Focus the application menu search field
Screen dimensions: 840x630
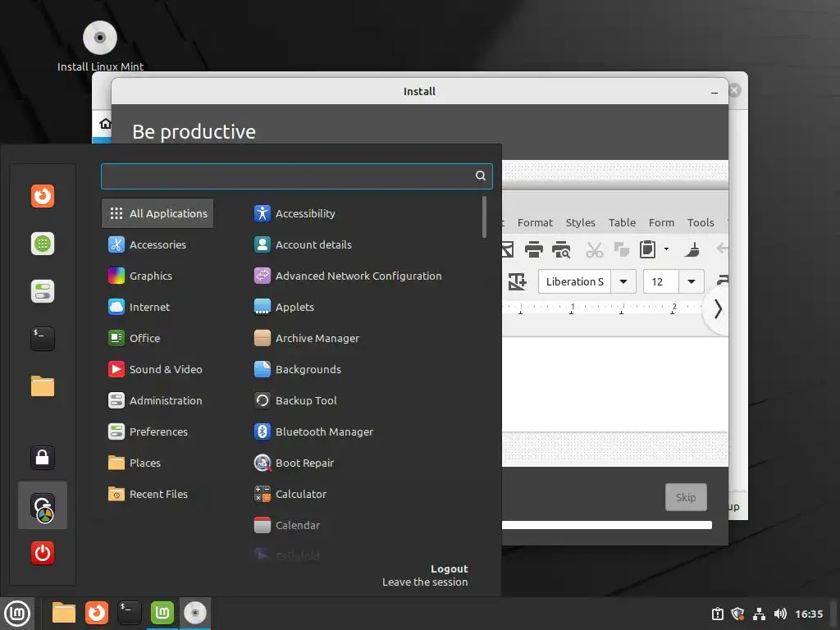(x=297, y=176)
